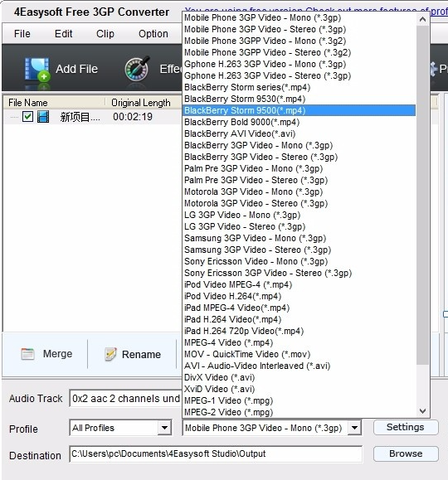
Task: Select iPod Video MPEG-4 (*.mp4)
Action: (x=299, y=285)
